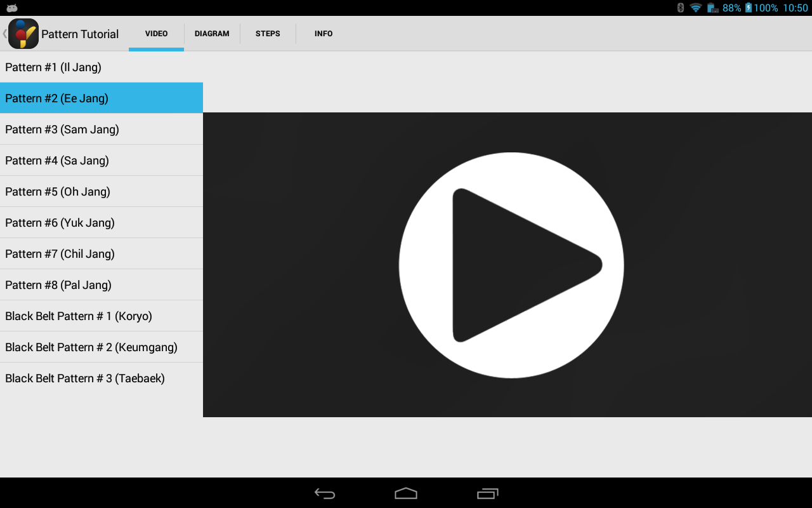The image size is (812, 508).
Task: Select Pattern #2 (Ee Jang)
Action: point(101,98)
